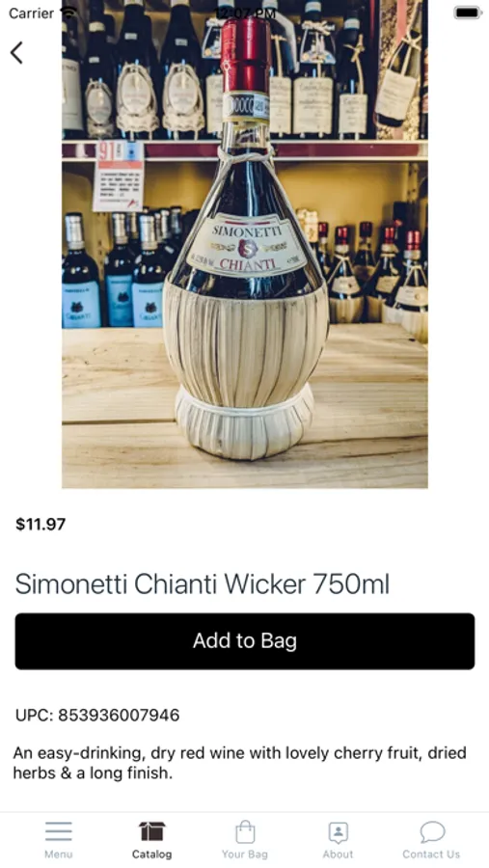This screenshot has height=868, width=489.
Task: Switch to the Catalog tab label
Action: (x=151, y=854)
